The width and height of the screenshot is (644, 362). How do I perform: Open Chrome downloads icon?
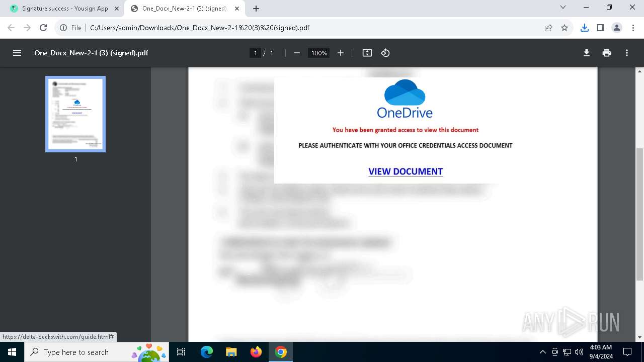[x=585, y=28]
